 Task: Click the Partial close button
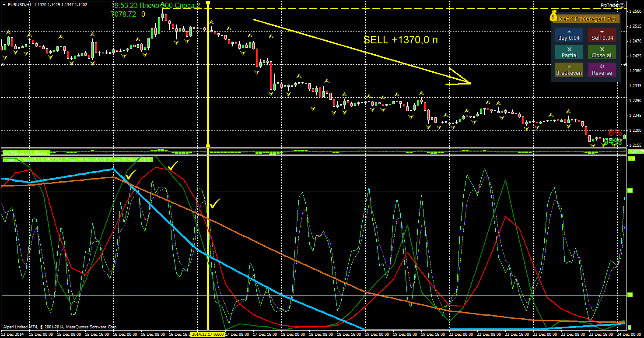click(x=569, y=52)
